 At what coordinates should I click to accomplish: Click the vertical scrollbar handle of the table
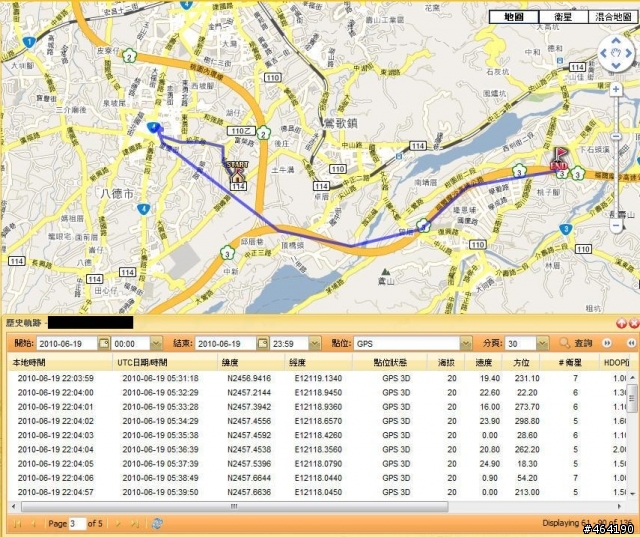pyautogui.click(x=632, y=396)
